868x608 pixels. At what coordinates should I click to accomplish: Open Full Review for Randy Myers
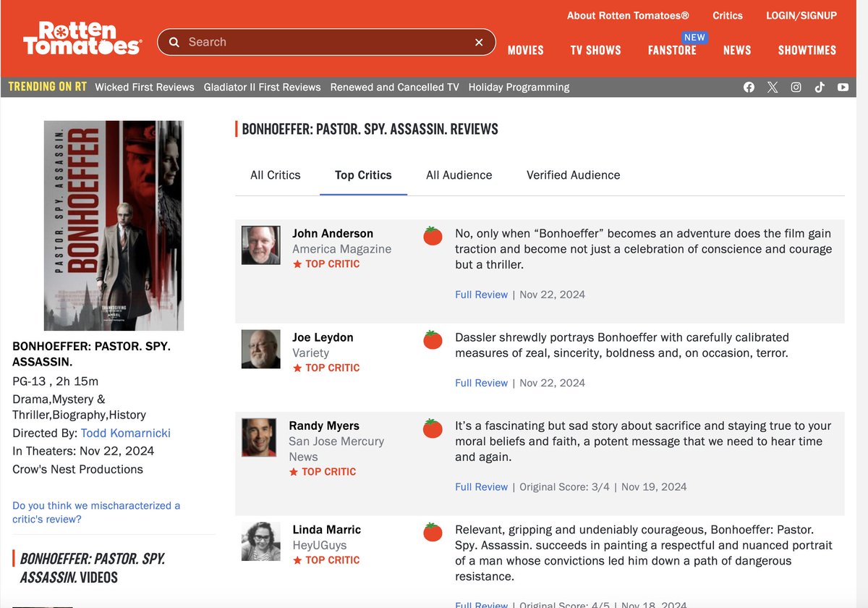pyautogui.click(x=482, y=487)
